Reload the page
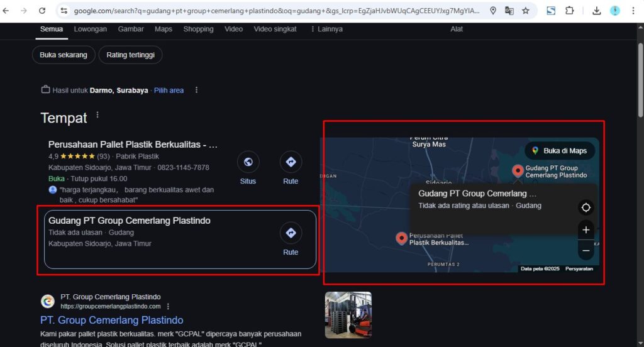Viewport: 644px width, 347px height. (42, 11)
